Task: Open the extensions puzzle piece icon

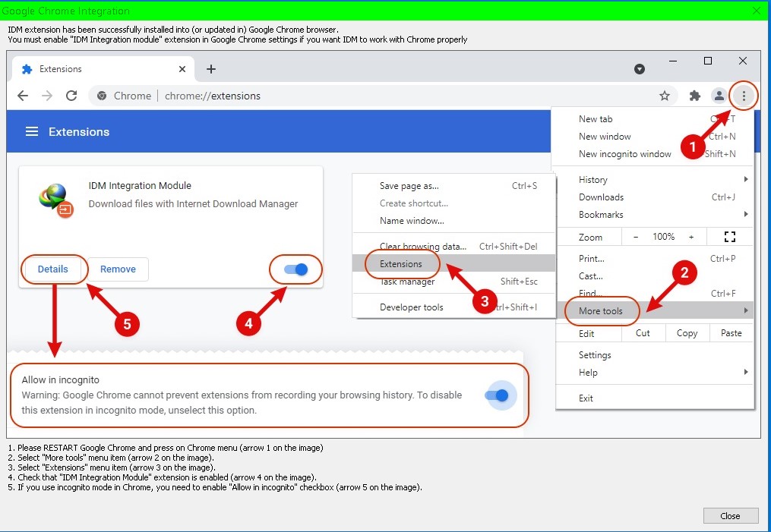Action: pos(694,96)
